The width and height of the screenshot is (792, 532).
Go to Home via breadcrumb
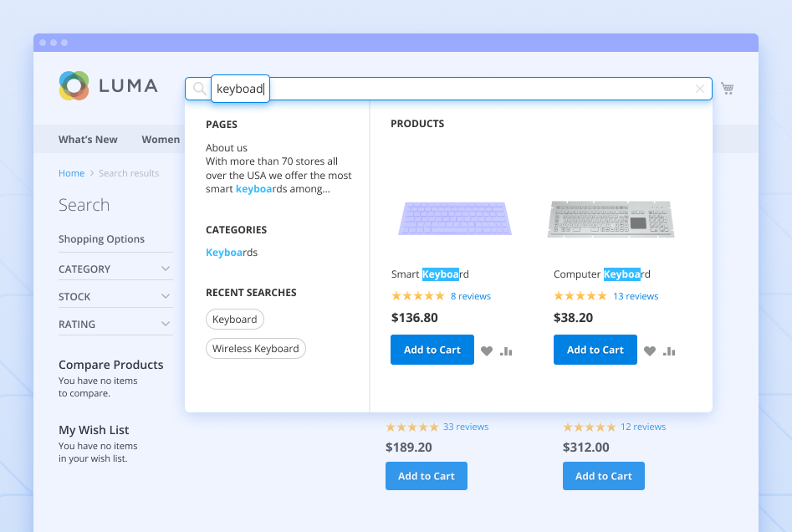(x=71, y=172)
